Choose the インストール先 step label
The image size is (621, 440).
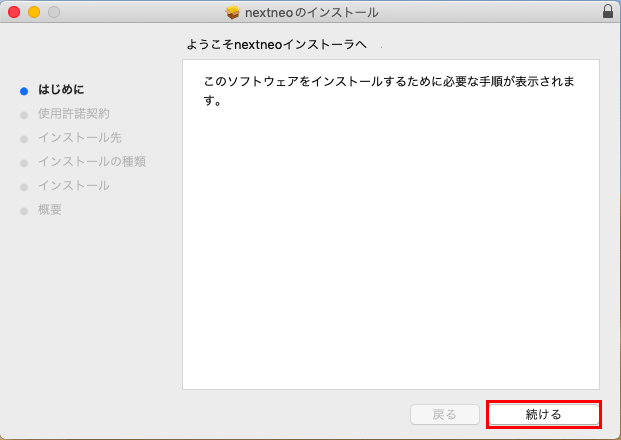point(79,138)
